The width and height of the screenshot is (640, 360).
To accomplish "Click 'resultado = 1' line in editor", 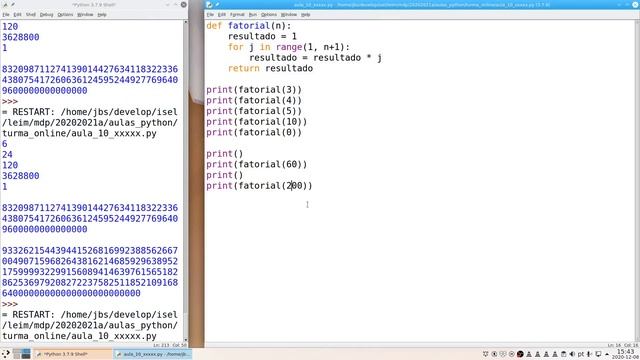I will click(x=262, y=36).
